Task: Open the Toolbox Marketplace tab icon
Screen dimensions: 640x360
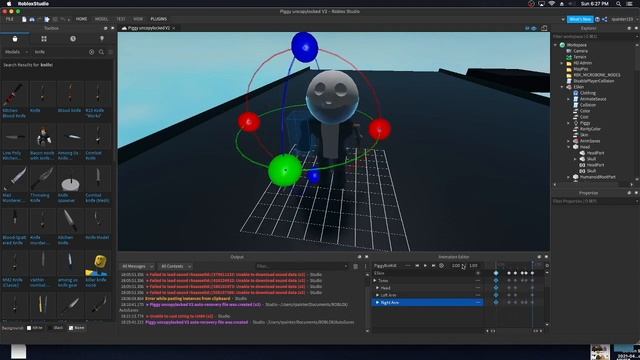Action: [x=15, y=39]
